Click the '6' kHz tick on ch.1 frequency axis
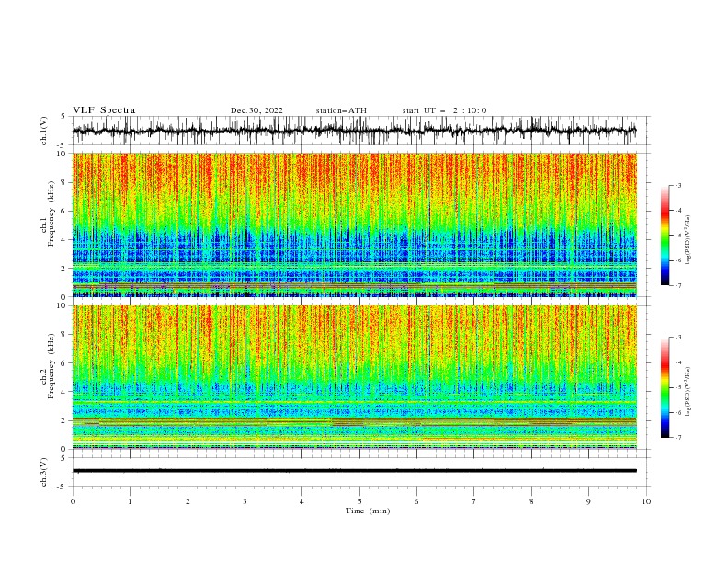 pyautogui.click(x=63, y=212)
